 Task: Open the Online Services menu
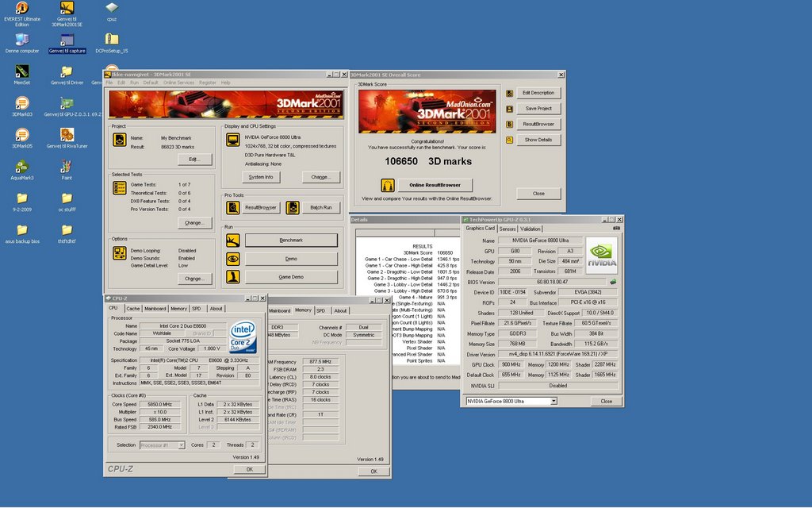178,83
